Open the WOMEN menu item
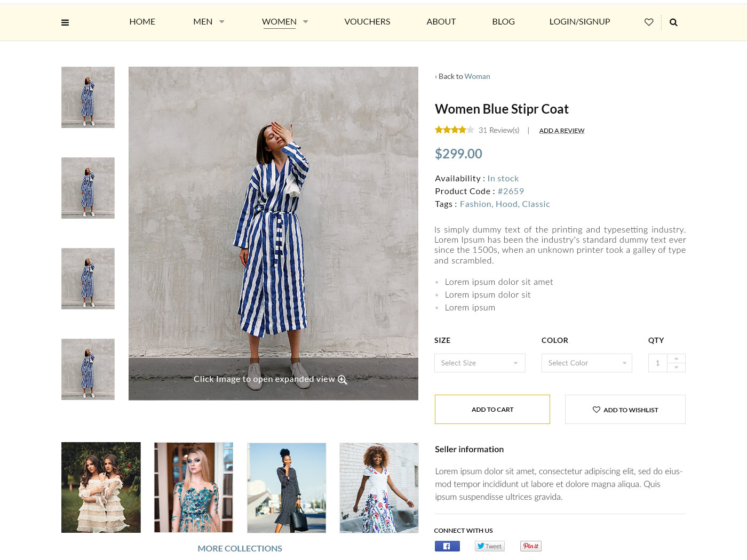 pyautogui.click(x=279, y=22)
